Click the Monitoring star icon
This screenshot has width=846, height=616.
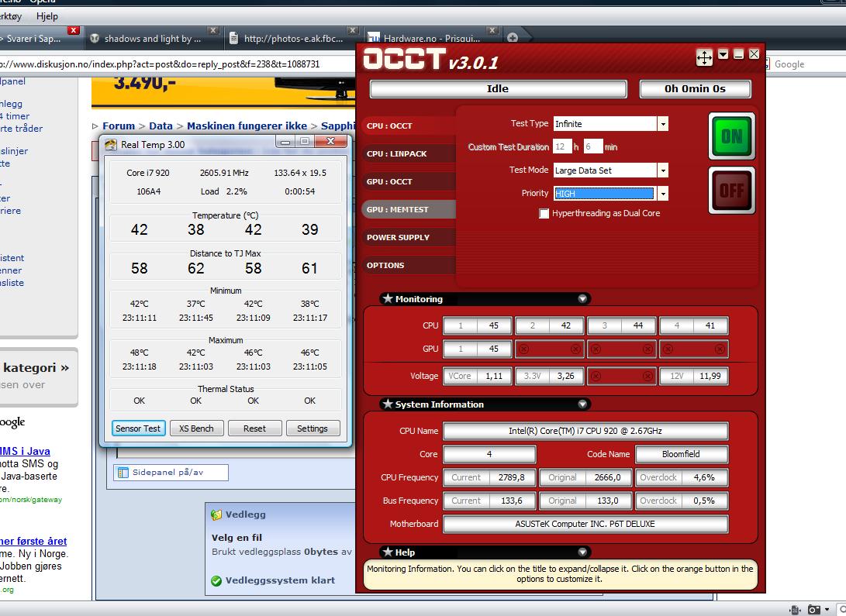[x=388, y=298]
